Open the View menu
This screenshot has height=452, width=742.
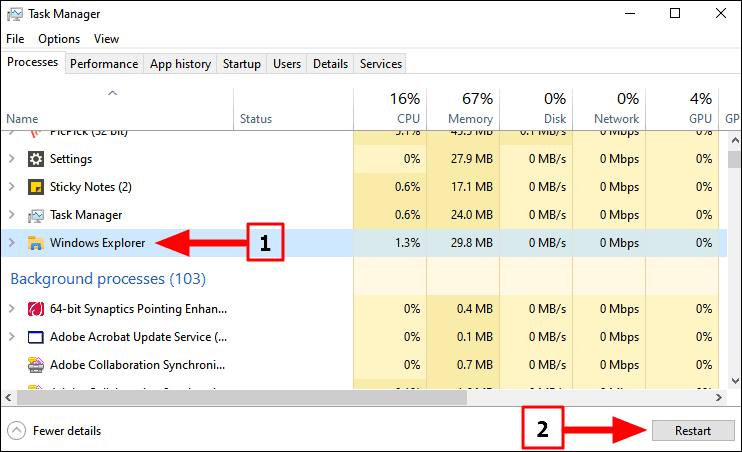point(106,39)
